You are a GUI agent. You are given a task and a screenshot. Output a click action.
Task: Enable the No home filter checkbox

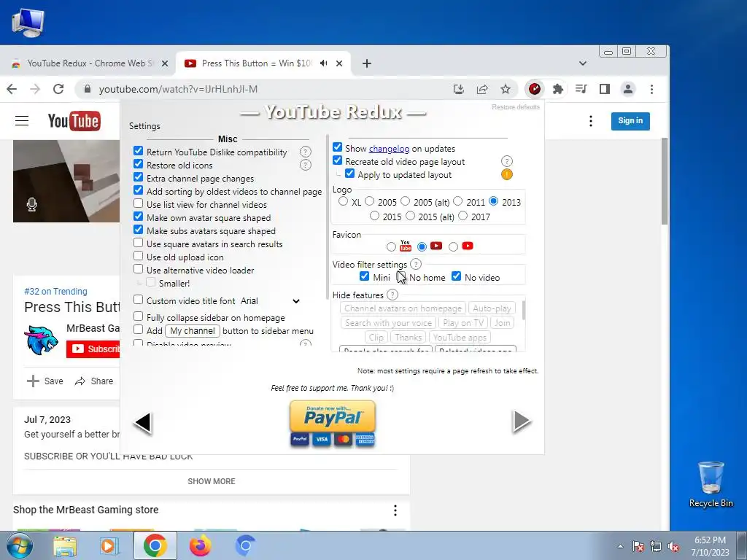400,276
